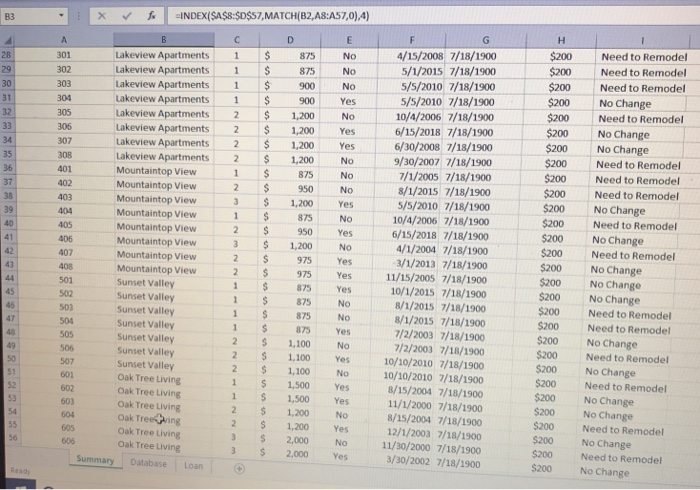Select column G header
The height and width of the screenshot is (490, 700).
486,40
